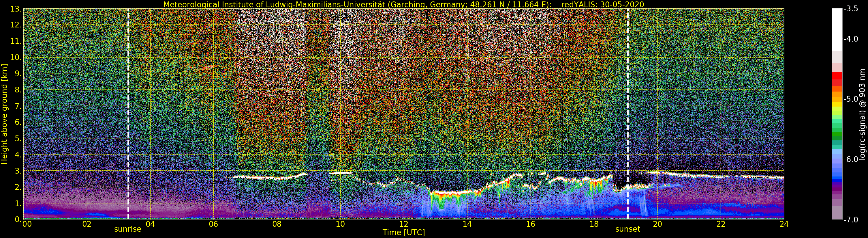Click the 'log(rc-signal) @ 903 nm' colorbar label

tap(862, 114)
